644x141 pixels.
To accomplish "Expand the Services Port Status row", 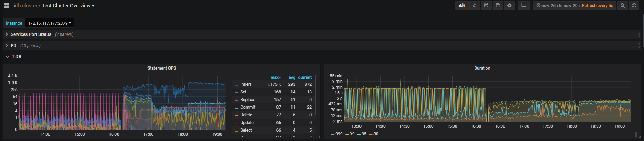I will click(31, 34).
